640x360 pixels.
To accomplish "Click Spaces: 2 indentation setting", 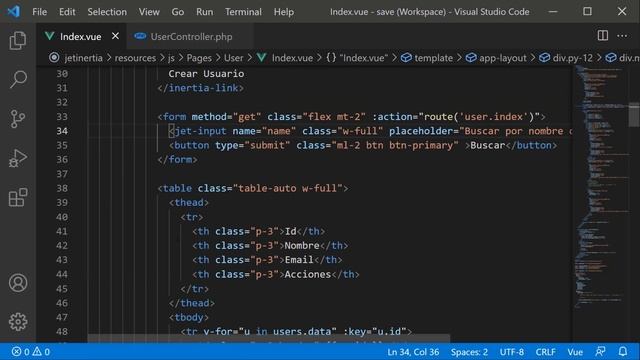I will coord(469,352).
